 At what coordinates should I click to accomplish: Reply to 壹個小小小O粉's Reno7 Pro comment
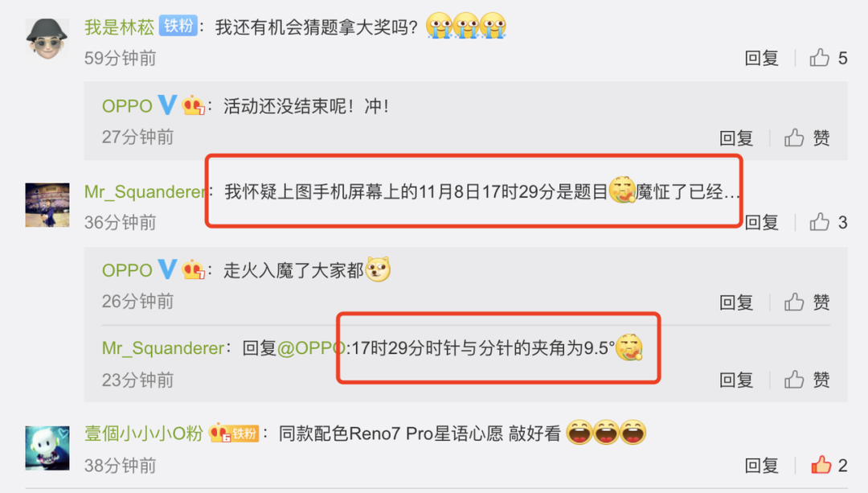pos(762,465)
